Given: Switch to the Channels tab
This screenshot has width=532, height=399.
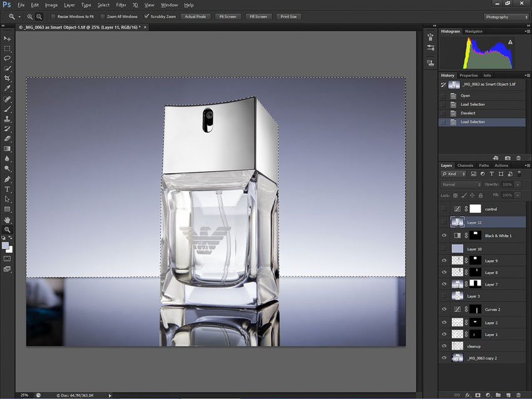Looking at the screenshot, I should 465,166.
